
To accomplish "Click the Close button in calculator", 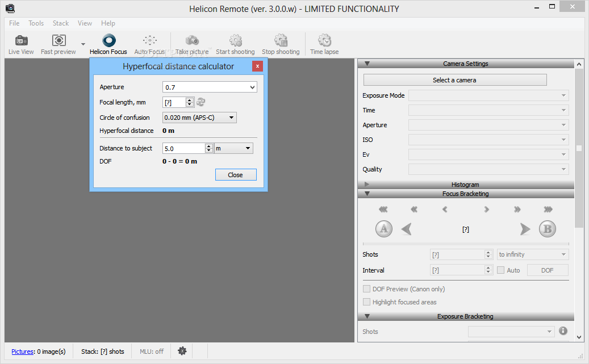I will pyautogui.click(x=236, y=175).
